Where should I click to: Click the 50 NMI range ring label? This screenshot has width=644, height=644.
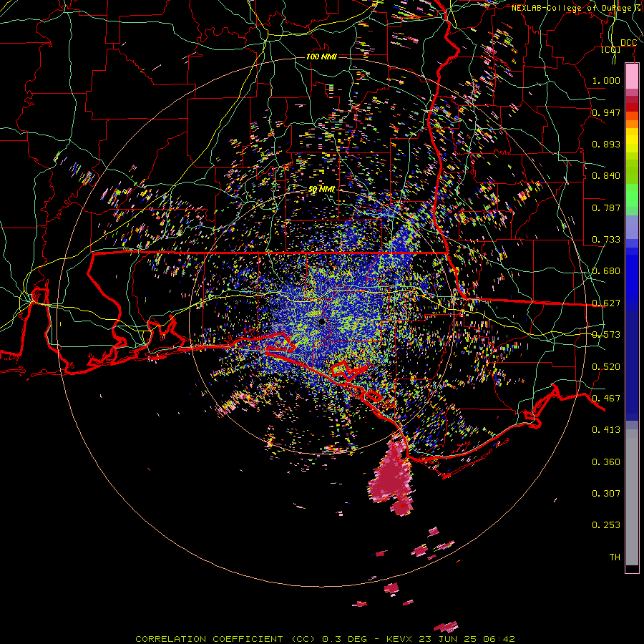(x=322, y=190)
